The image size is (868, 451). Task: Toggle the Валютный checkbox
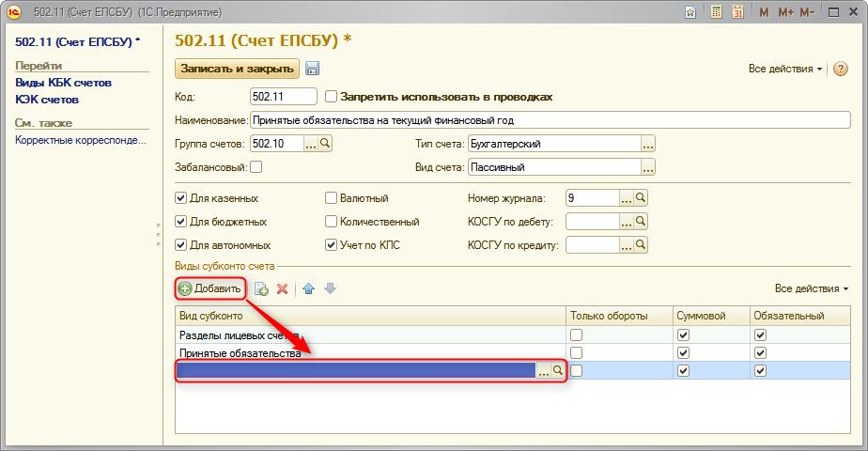coord(331,198)
